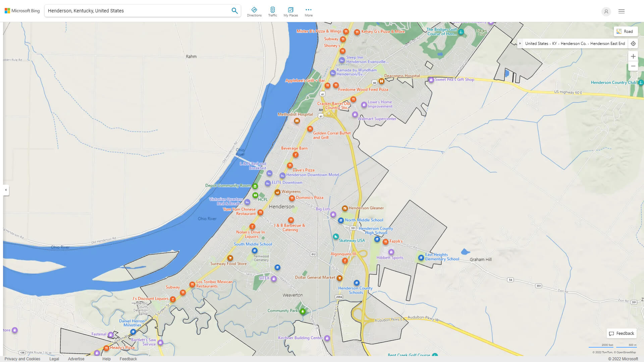The image size is (644, 362).
Task: Click the locate-me icon beside the breadcrumb
Action: coord(633,43)
